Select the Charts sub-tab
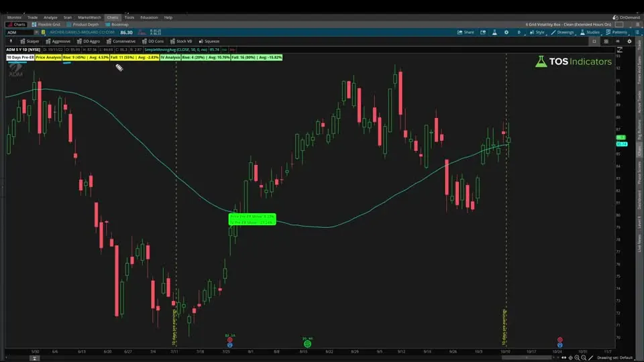The height and width of the screenshot is (362, 644). [x=16, y=24]
